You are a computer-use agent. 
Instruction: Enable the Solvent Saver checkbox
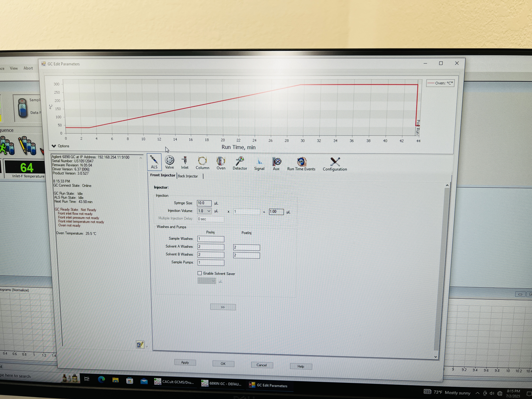point(199,273)
